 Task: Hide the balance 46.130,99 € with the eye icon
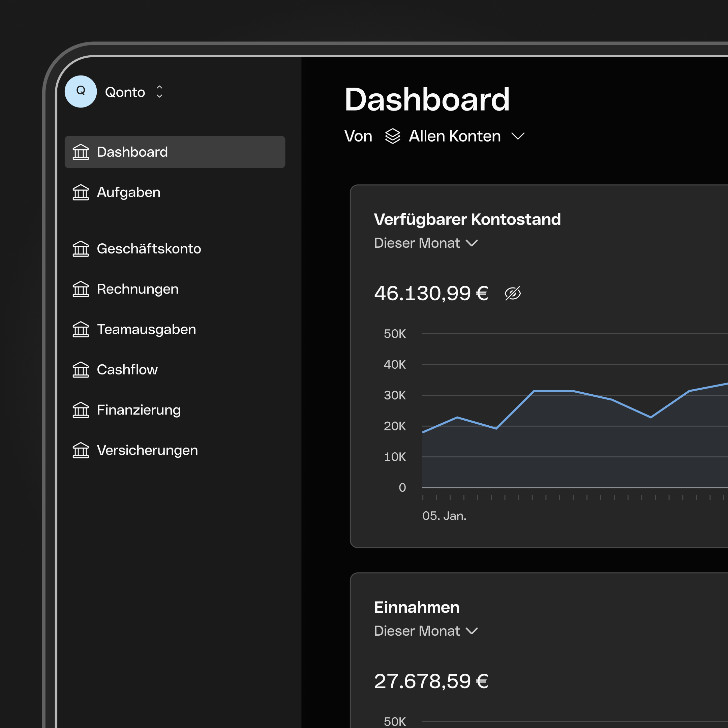[x=513, y=293]
